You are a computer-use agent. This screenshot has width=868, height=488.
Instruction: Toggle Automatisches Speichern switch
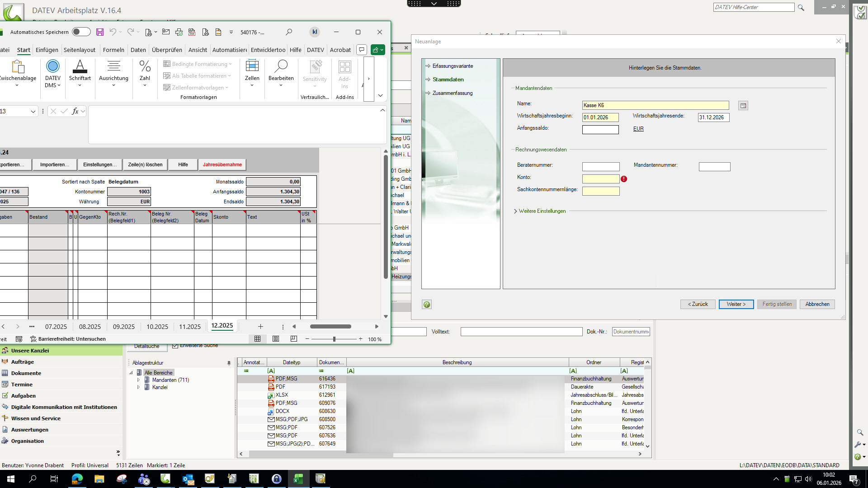coord(81,32)
